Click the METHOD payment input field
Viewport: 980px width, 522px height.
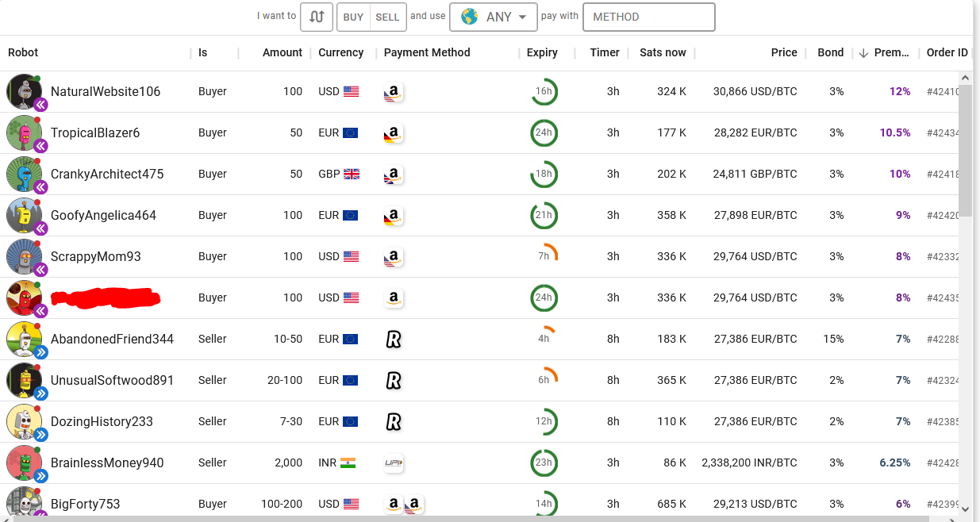649,17
